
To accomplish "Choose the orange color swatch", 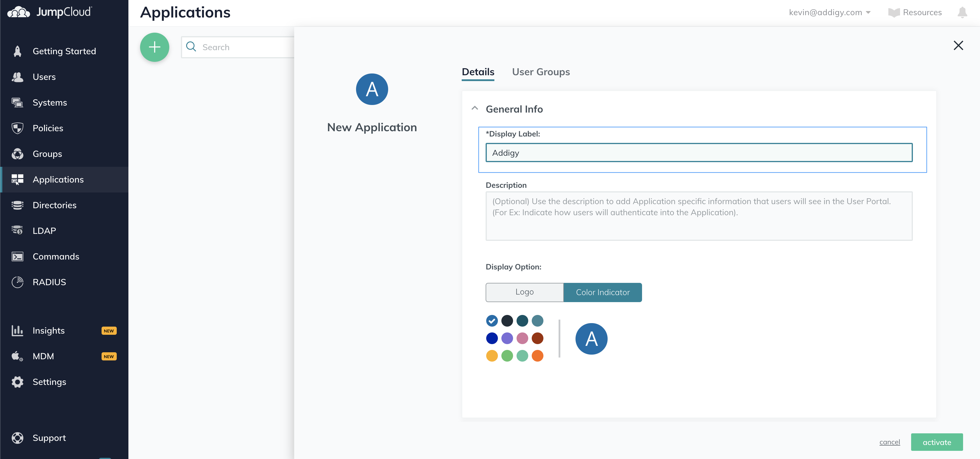I will pyautogui.click(x=537, y=355).
